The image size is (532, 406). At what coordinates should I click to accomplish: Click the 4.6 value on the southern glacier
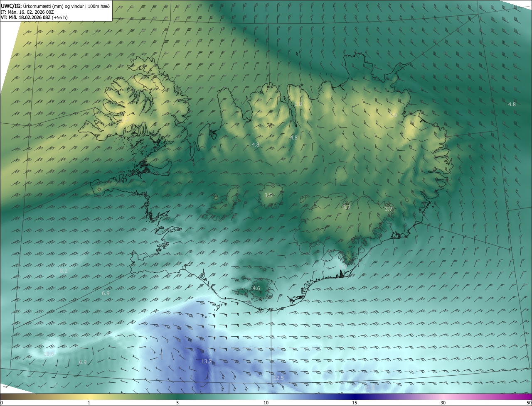pos(256,288)
